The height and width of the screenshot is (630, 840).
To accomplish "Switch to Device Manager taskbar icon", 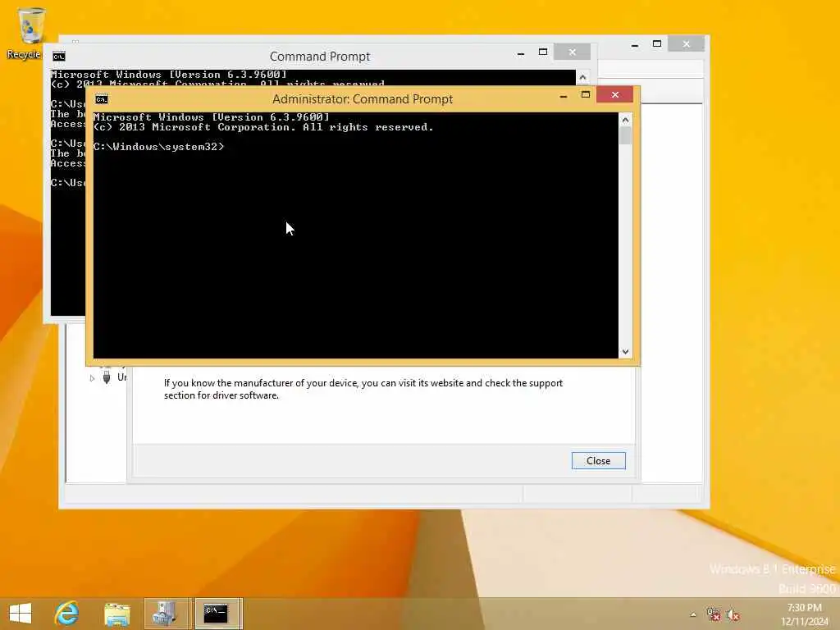I will tap(167, 614).
